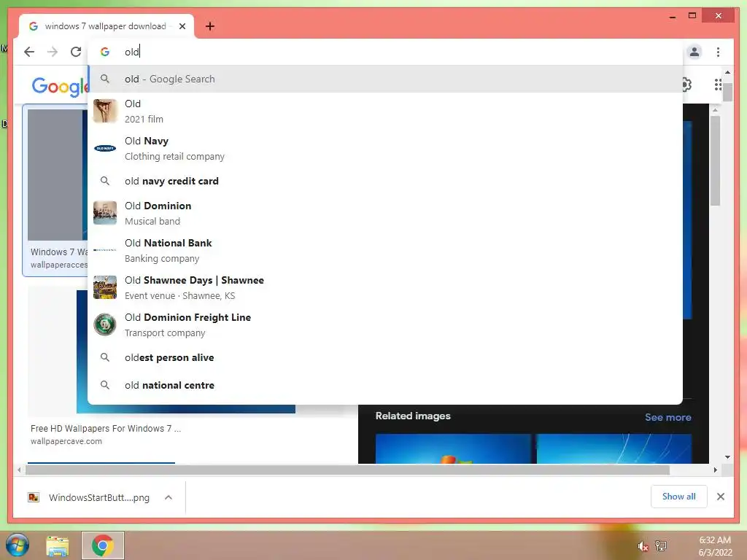Click the Old Navy logo icon
The height and width of the screenshot is (560, 747).
105,148
